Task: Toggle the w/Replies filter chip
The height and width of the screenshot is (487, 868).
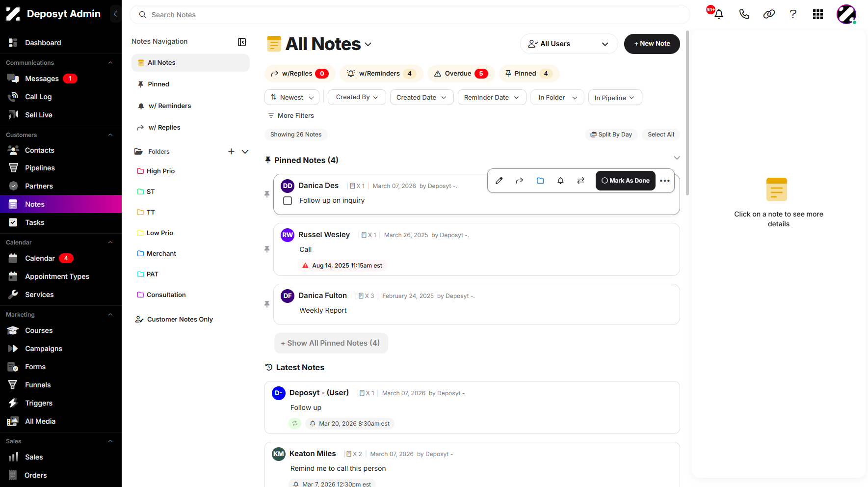Action: [x=300, y=74]
